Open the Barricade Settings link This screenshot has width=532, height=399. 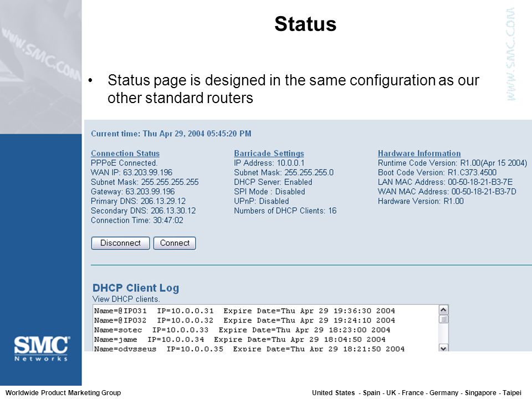pyautogui.click(x=269, y=154)
